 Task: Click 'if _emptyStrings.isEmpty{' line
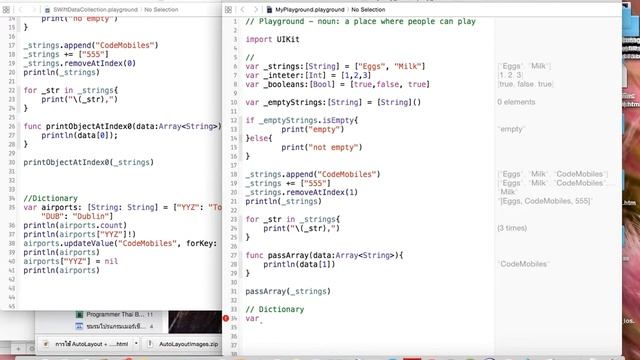point(302,120)
